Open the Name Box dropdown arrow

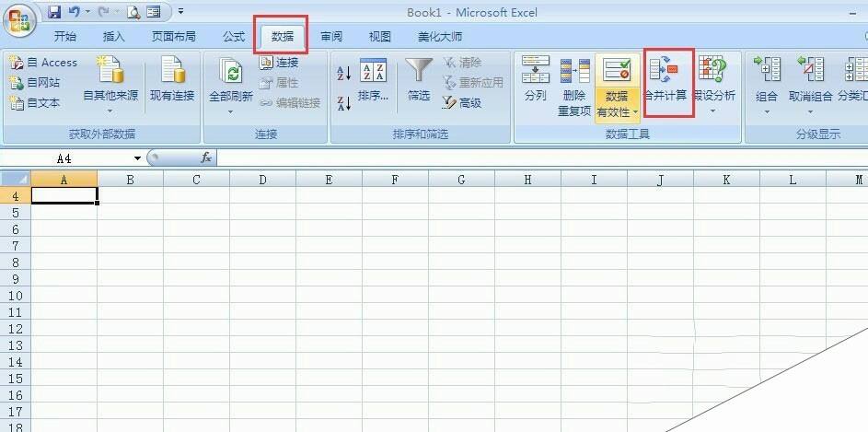click(x=137, y=159)
